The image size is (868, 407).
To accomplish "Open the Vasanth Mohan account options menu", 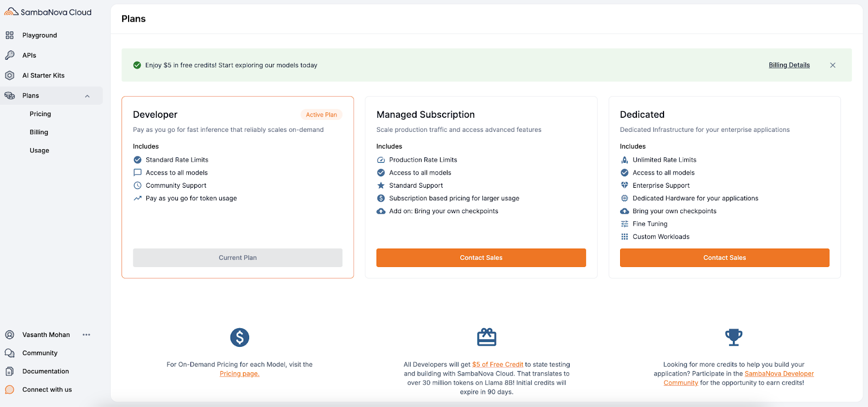I will tap(86, 334).
